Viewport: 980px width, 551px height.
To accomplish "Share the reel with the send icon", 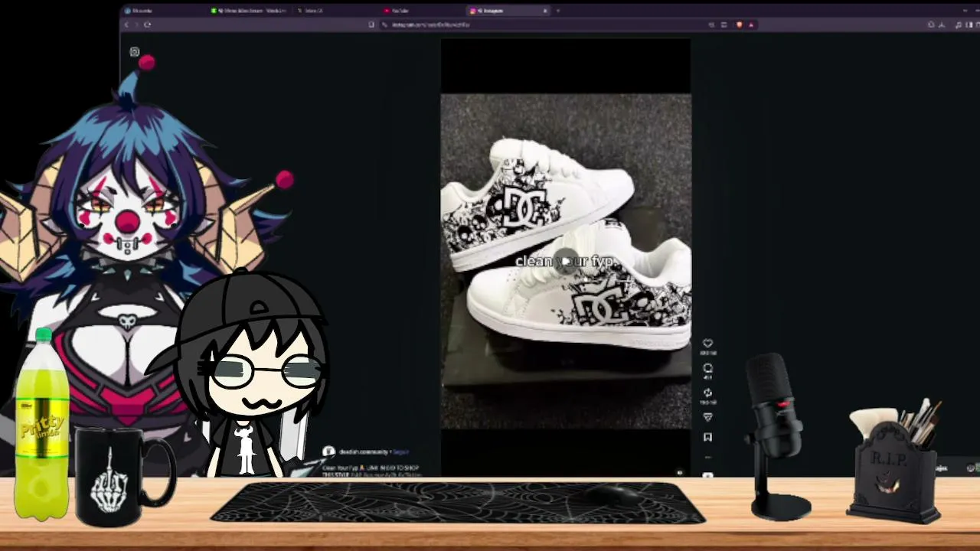I will tap(707, 417).
